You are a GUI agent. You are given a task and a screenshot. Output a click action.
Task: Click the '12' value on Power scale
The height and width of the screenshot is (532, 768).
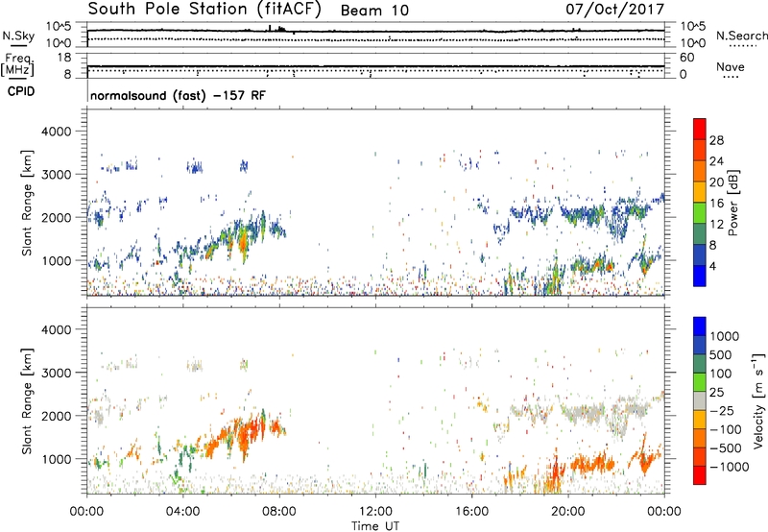(716, 225)
